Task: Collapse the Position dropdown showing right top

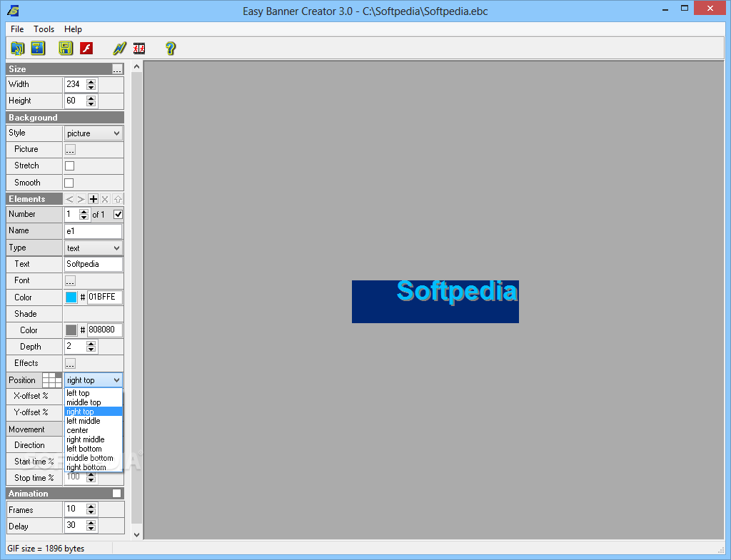Action: 94,380
